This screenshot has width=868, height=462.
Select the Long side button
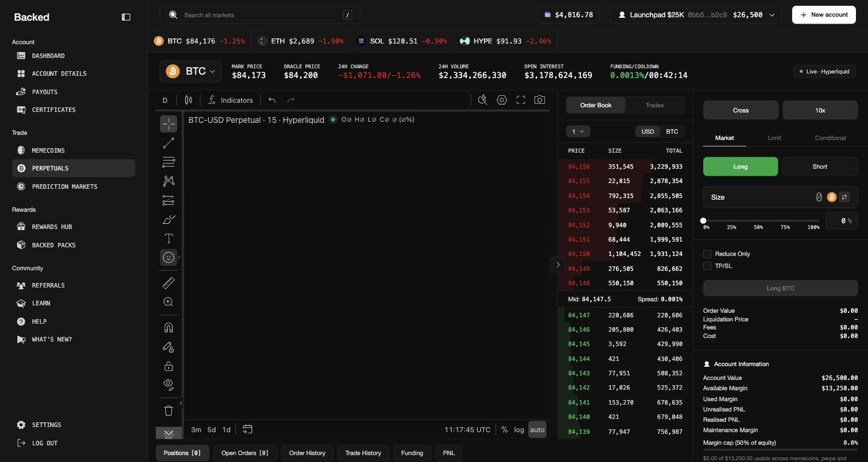point(741,166)
